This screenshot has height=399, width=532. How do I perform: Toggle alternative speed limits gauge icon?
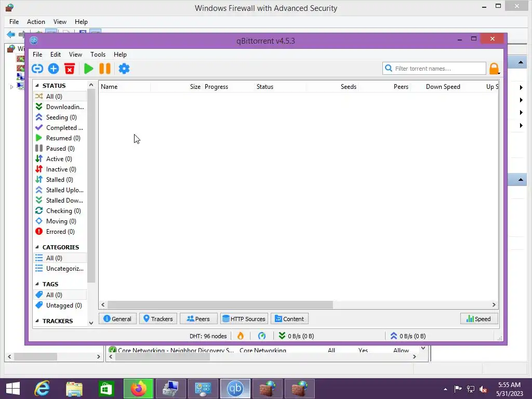pos(262,336)
